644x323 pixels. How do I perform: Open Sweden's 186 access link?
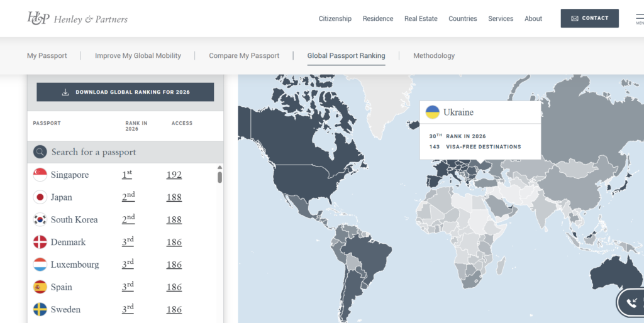[174, 310]
